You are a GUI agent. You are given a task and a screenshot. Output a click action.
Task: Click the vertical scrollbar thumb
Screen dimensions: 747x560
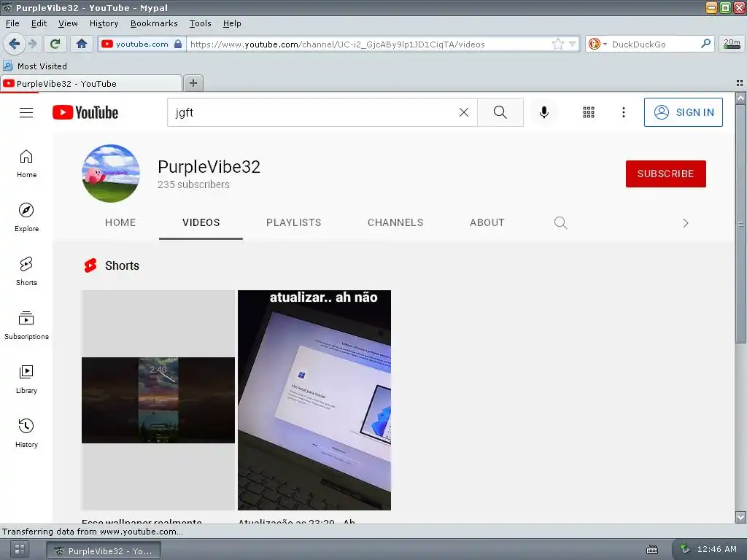(740, 224)
